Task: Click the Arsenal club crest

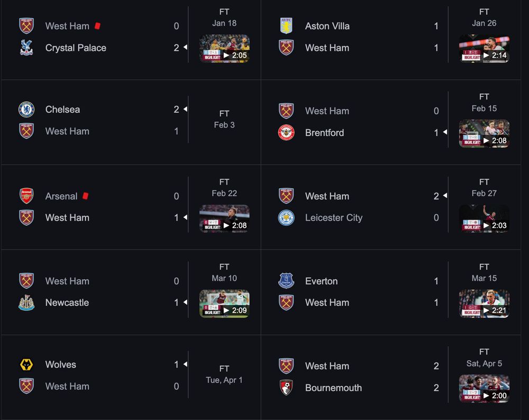Action: click(x=26, y=196)
